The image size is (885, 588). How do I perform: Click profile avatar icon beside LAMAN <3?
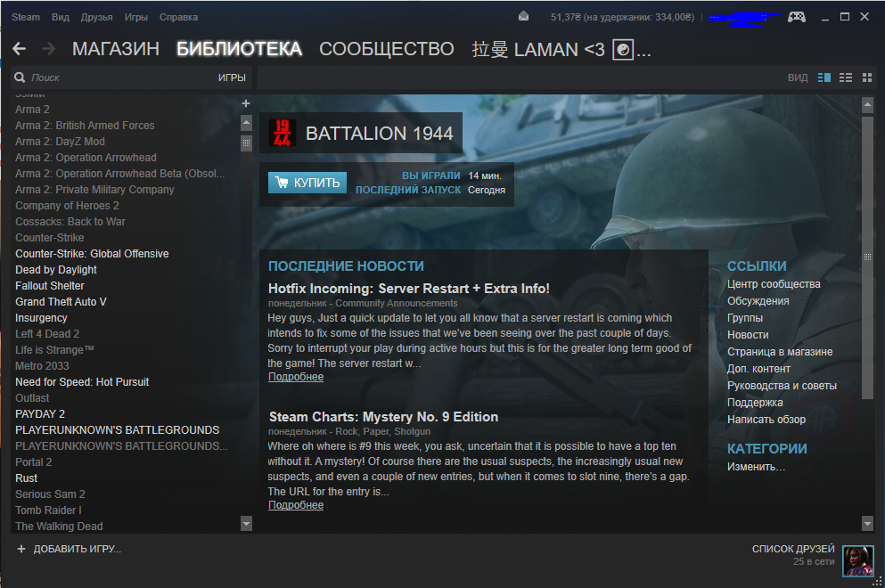tap(623, 50)
